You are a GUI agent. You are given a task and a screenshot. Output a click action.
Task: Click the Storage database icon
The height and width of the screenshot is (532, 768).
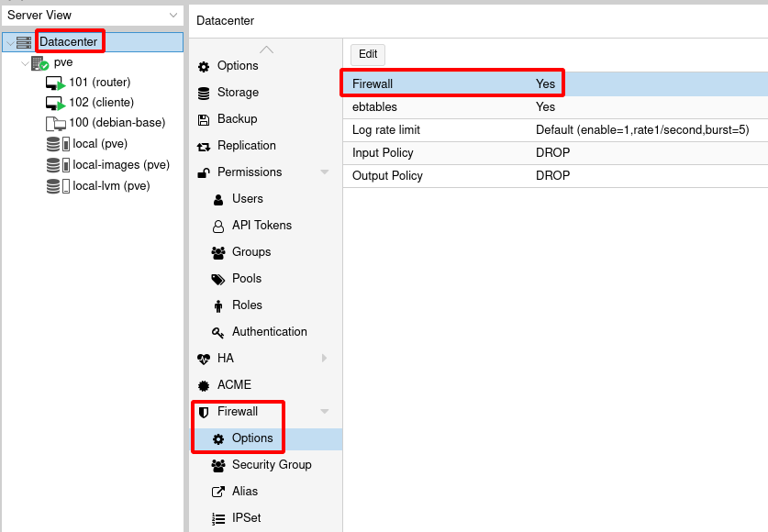204,93
